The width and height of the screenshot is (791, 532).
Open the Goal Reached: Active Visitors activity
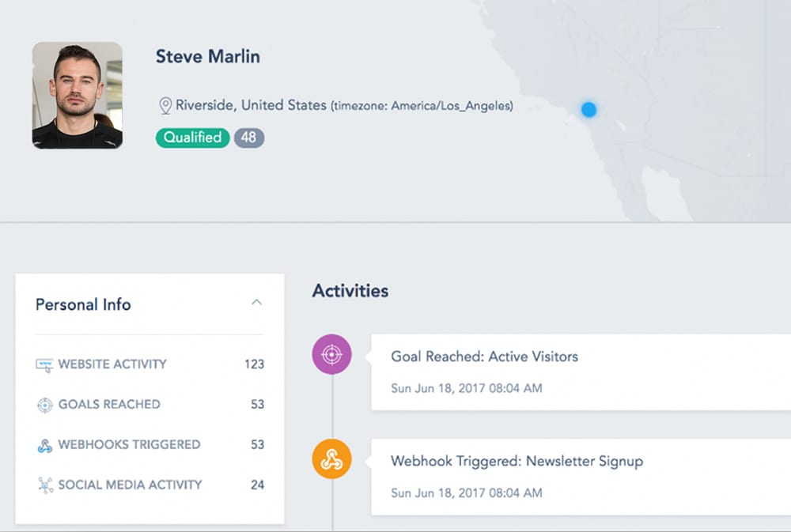pos(484,357)
